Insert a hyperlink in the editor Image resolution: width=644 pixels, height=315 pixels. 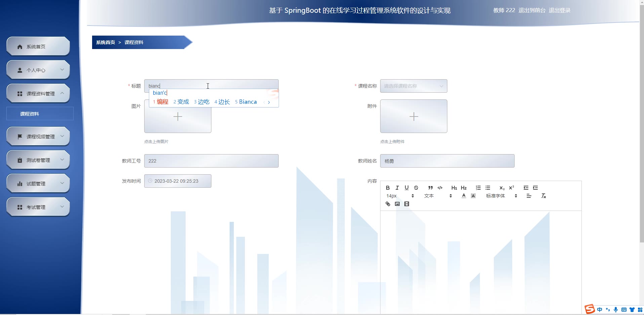[388, 204]
